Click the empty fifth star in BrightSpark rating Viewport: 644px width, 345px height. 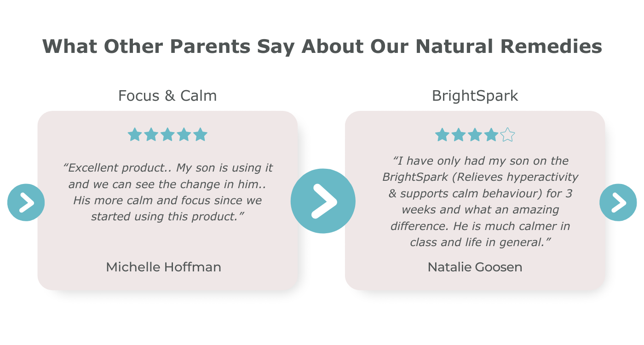tap(507, 135)
